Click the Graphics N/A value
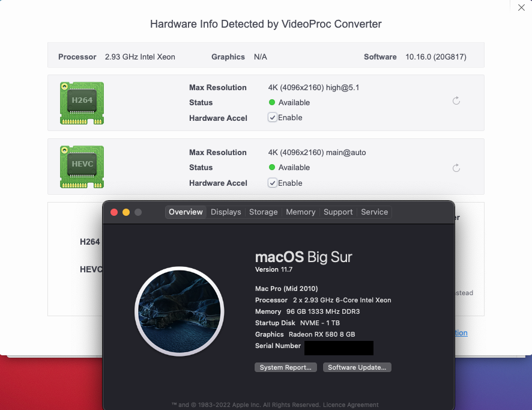 click(260, 57)
